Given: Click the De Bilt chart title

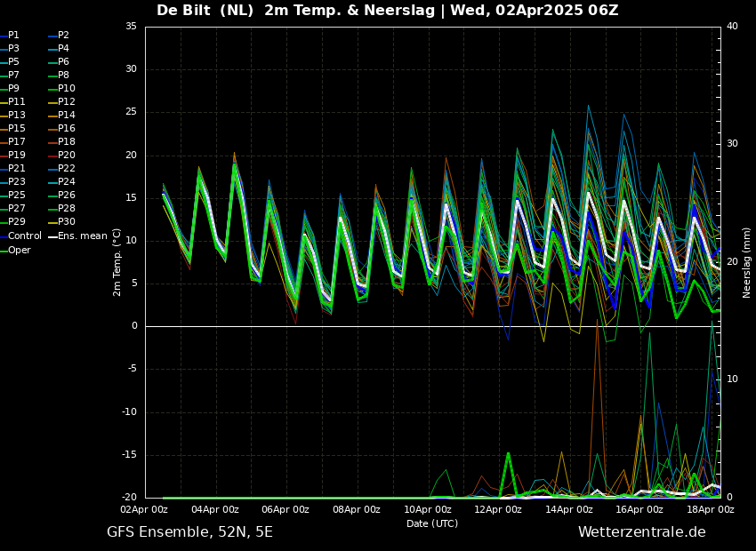Looking at the screenshot, I should coord(387,11).
